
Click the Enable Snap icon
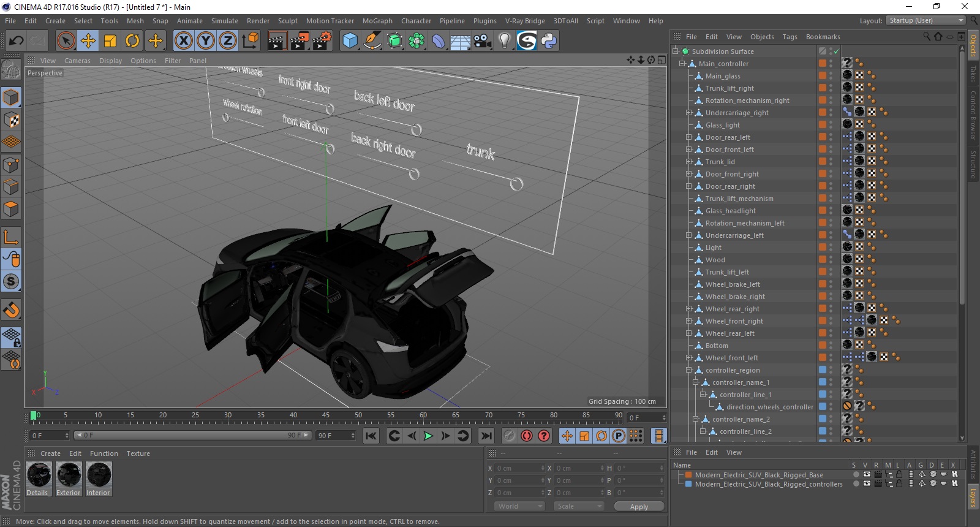[x=11, y=310]
